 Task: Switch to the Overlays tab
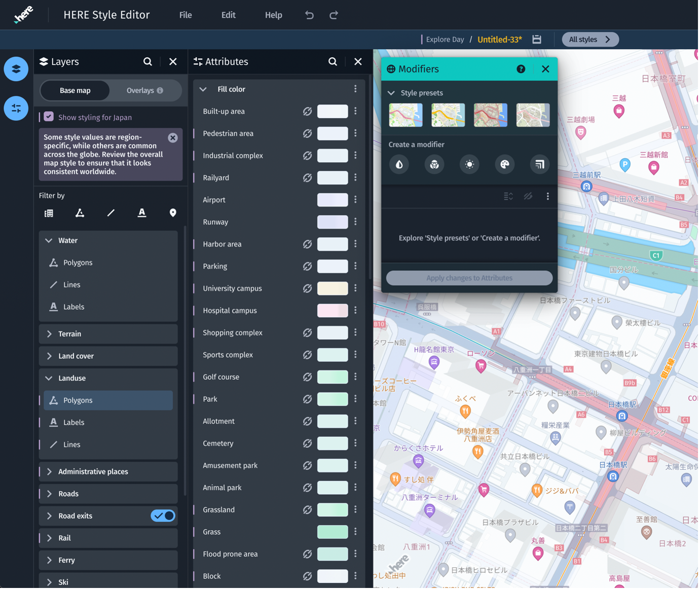click(144, 90)
